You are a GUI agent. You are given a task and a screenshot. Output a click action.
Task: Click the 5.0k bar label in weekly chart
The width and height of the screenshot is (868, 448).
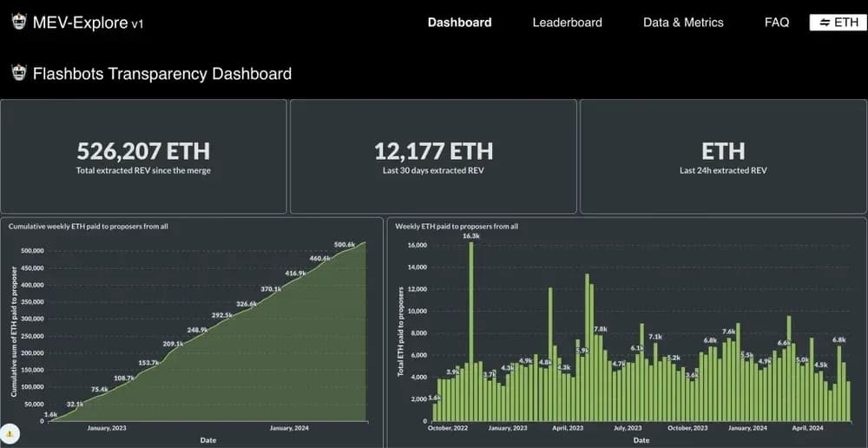click(x=801, y=360)
